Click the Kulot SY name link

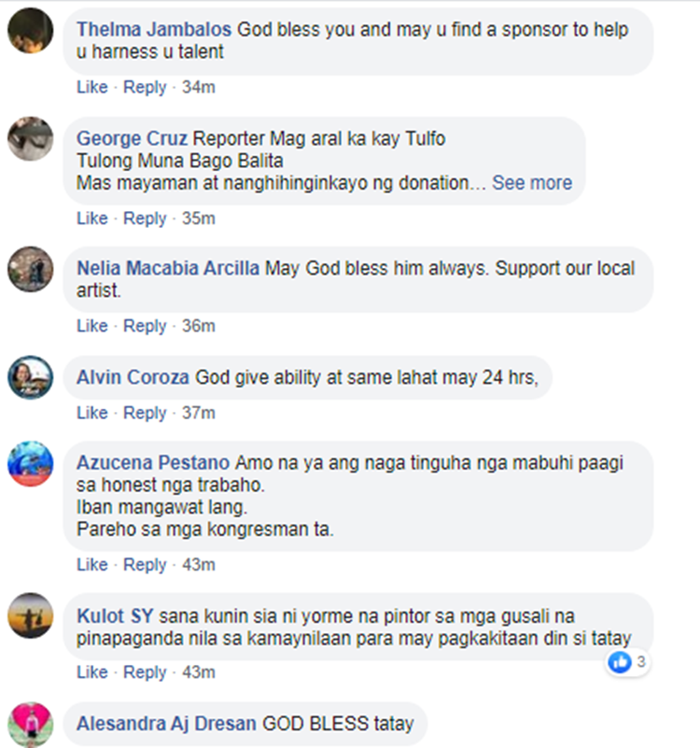(x=115, y=615)
